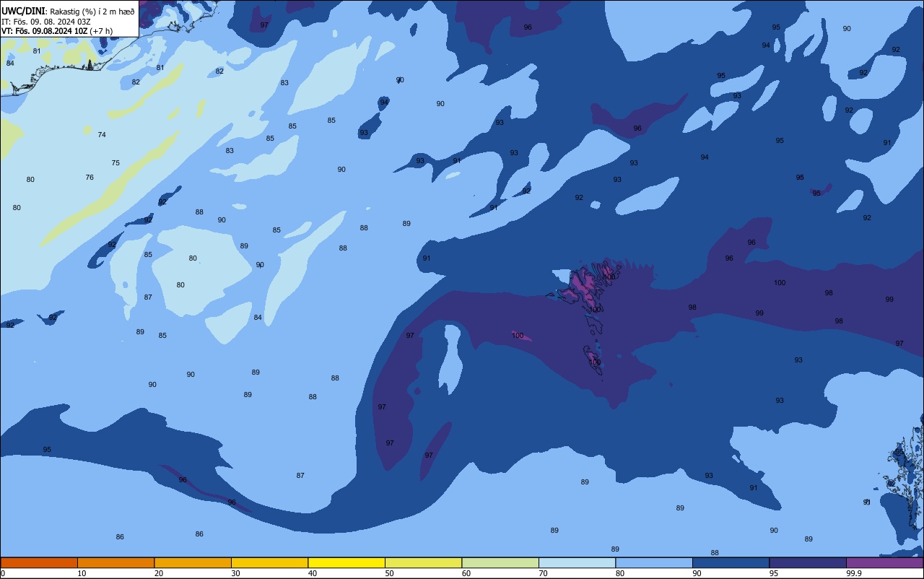
Task: Select the 90–95 medium blue legend swatch
Action: pyautogui.click(x=731, y=562)
